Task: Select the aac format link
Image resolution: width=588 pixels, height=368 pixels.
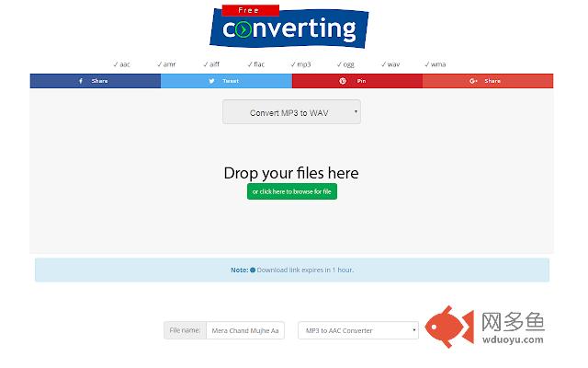Action: click(x=122, y=64)
